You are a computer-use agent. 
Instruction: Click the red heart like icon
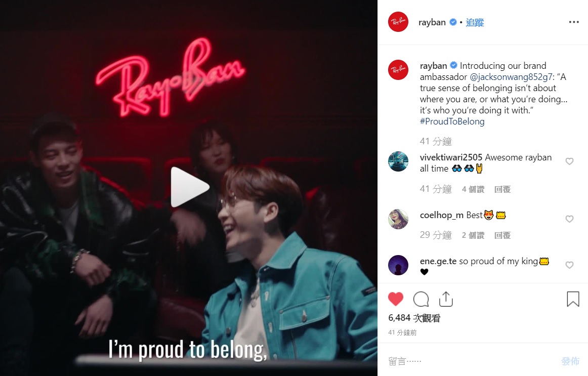(x=396, y=299)
